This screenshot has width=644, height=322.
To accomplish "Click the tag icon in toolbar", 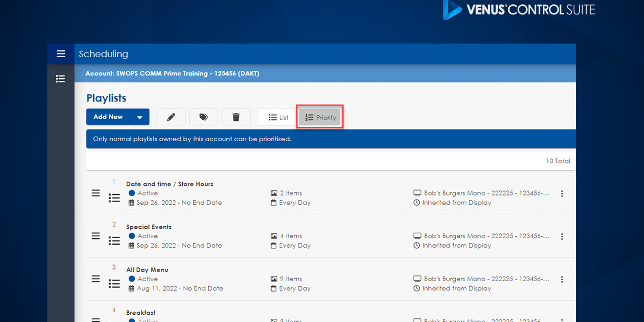I will tap(203, 117).
